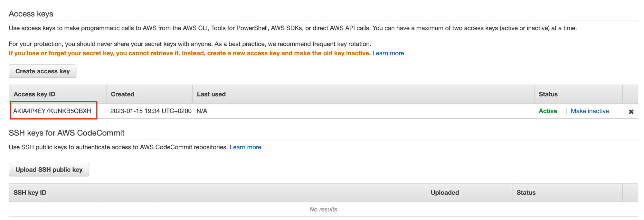Click the Uploaded column header

click(445, 193)
